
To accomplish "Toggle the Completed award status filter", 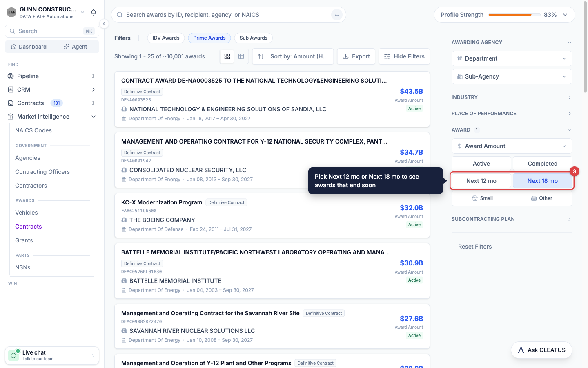I will click(x=543, y=164).
